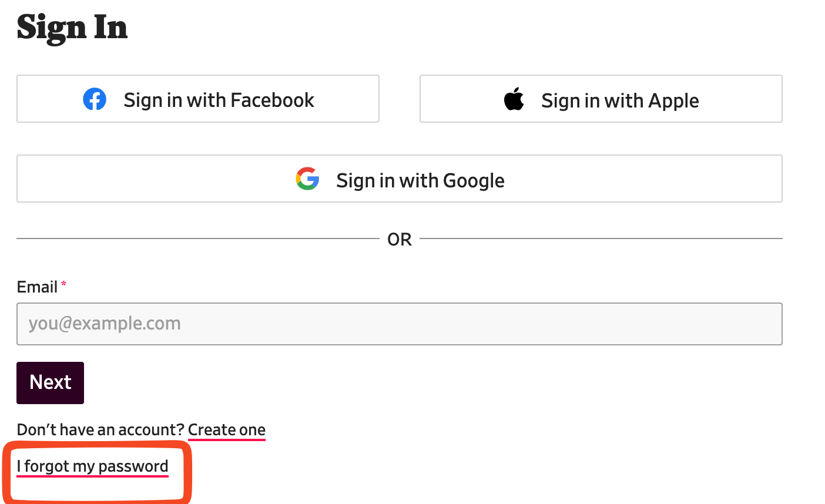
Task: Click the pink underline beneath Create one
Action: coord(227,440)
